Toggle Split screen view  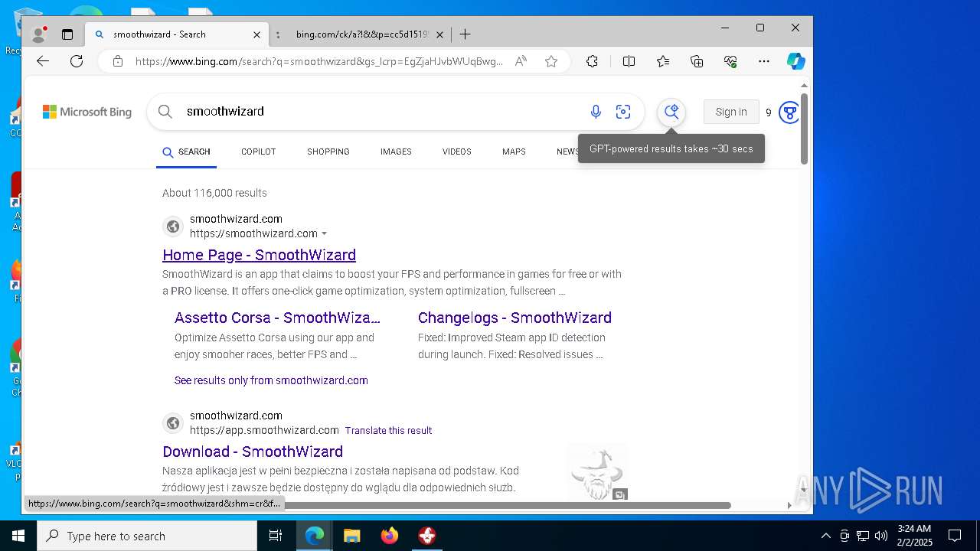pyautogui.click(x=629, y=61)
